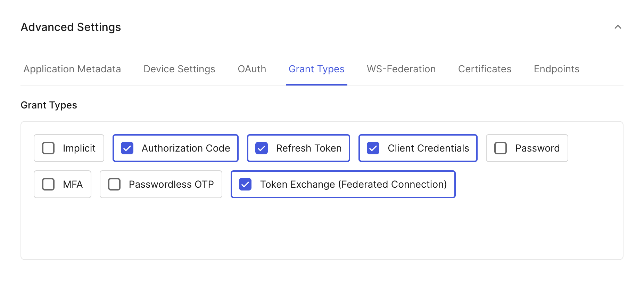Viewport: 644px width, 292px height.
Task: Switch to the Certificates tab
Action: (485, 69)
